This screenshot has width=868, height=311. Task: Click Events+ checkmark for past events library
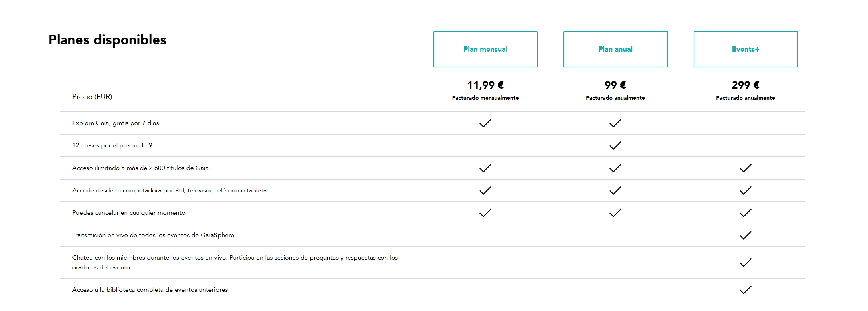pyautogui.click(x=746, y=290)
